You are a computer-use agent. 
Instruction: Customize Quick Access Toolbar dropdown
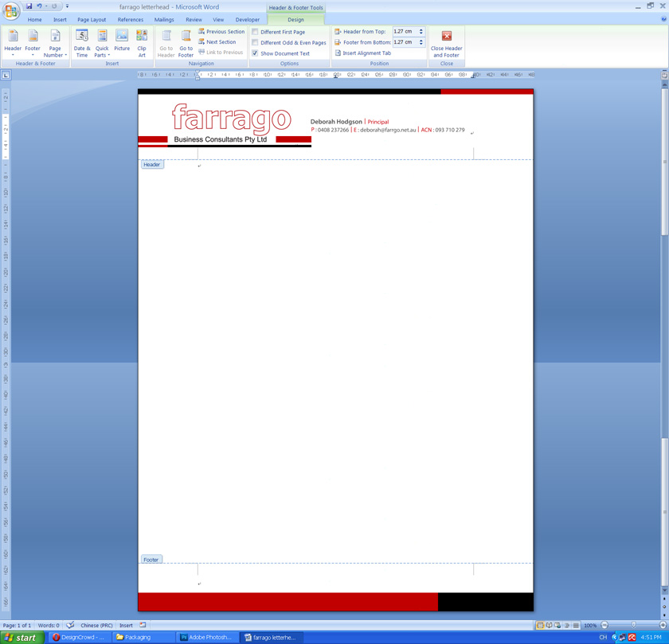(x=67, y=6)
